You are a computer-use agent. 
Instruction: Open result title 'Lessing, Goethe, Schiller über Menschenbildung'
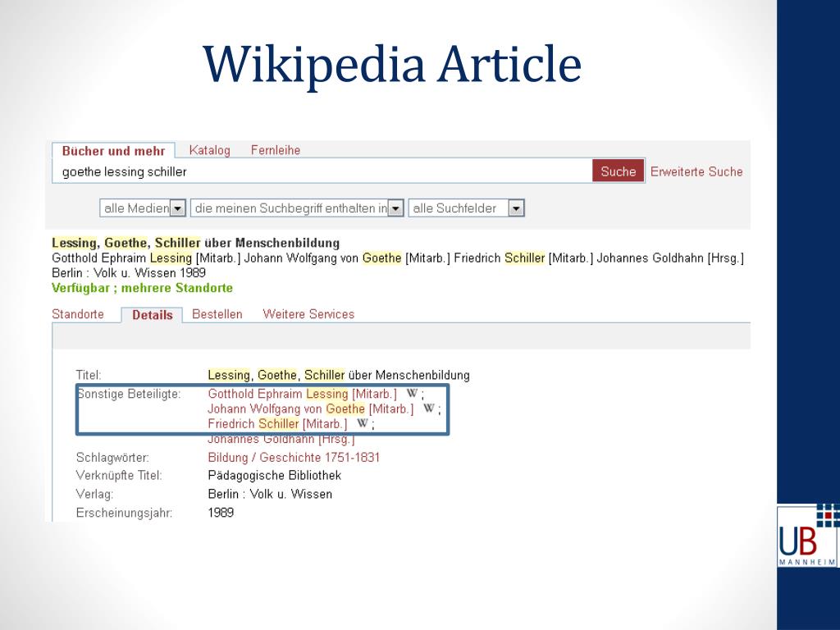click(x=195, y=243)
